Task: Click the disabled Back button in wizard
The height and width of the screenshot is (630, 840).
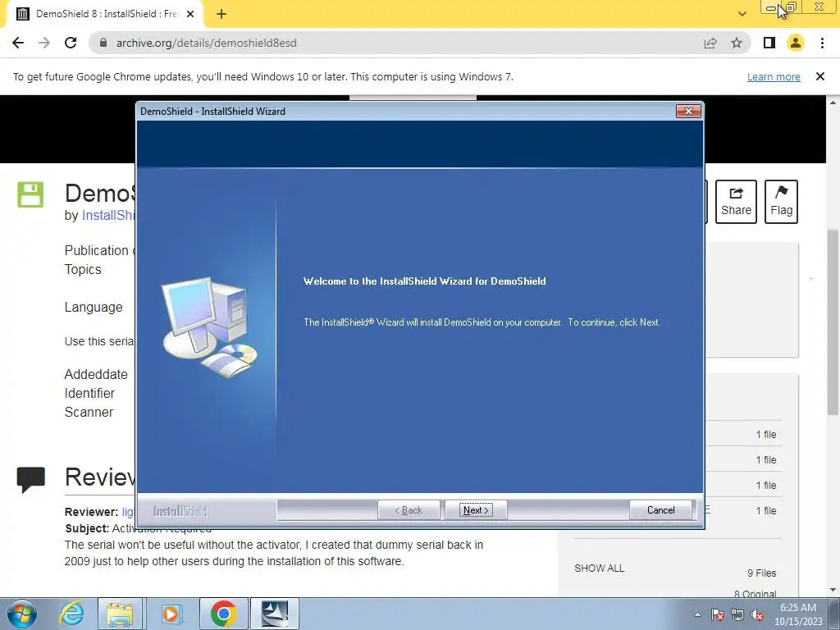Action: tap(409, 510)
